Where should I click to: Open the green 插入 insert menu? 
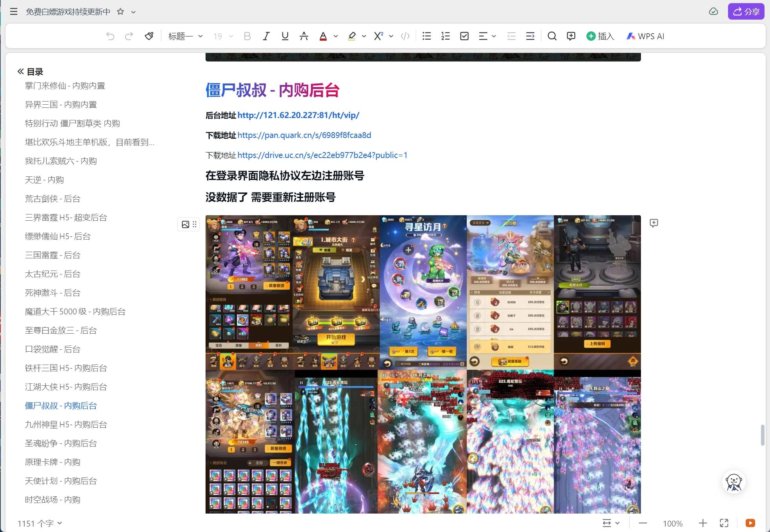tap(600, 36)
